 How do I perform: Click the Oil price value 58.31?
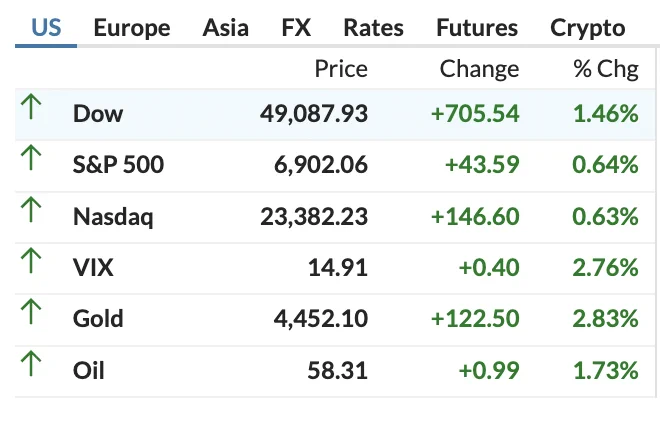[338, 371]
